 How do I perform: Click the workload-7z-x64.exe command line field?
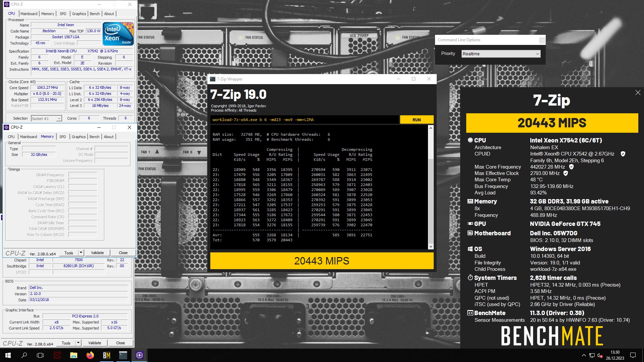(x=305, y=120)
